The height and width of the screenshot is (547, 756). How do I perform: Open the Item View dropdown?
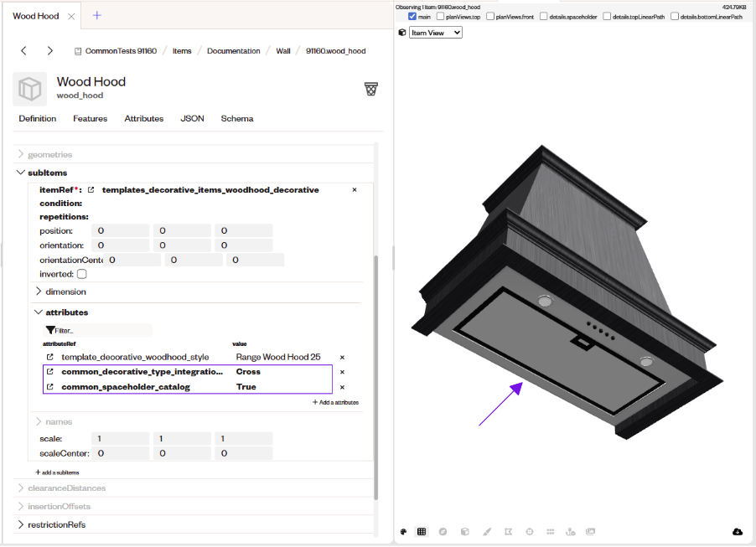pos(436,33)
